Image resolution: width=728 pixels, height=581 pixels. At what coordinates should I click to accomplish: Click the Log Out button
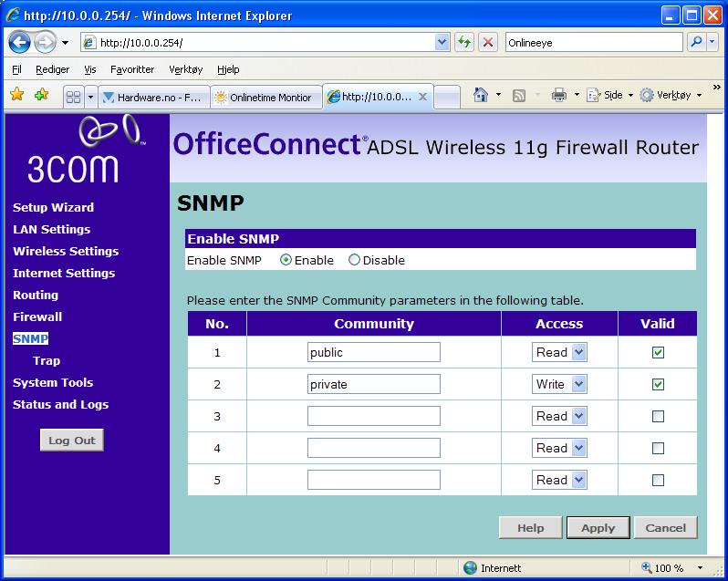[x=72, y=440]
